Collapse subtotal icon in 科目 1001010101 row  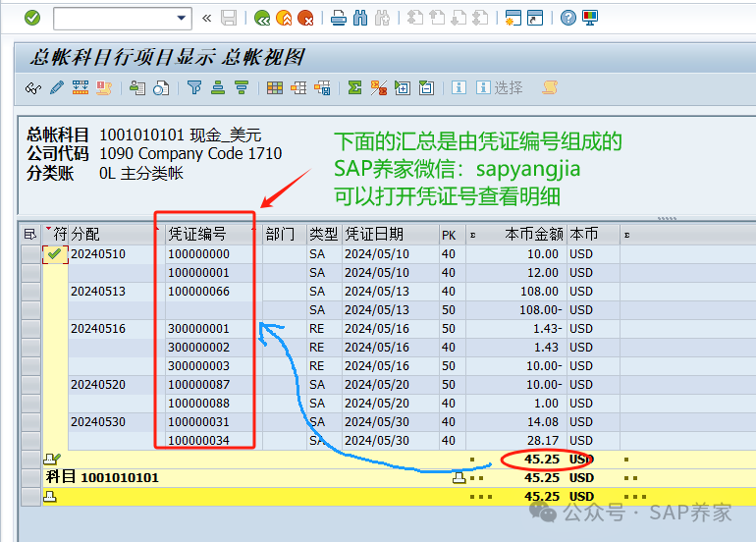coord(459,478)
